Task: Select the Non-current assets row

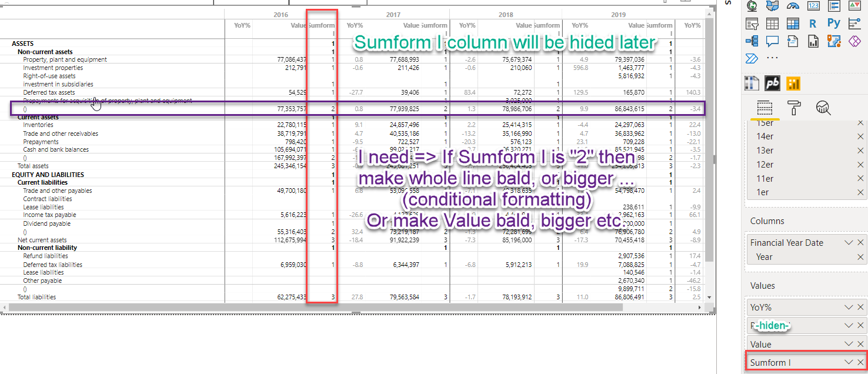Action: 45,52
